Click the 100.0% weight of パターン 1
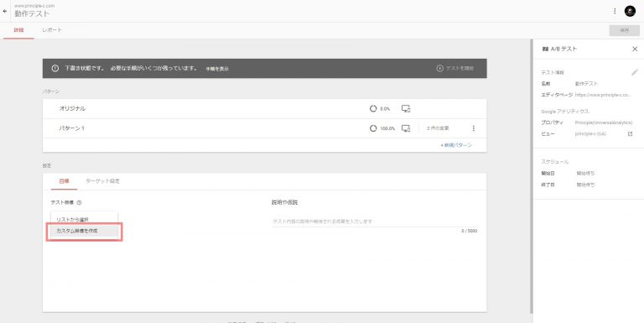The height and width of the screenshot is (323, 644). point(387,128)
